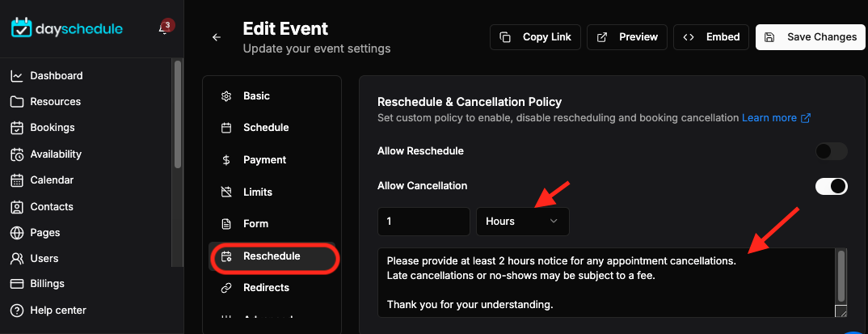
Task: Go back using the left arrow
Action: click(x=217, y=37)
